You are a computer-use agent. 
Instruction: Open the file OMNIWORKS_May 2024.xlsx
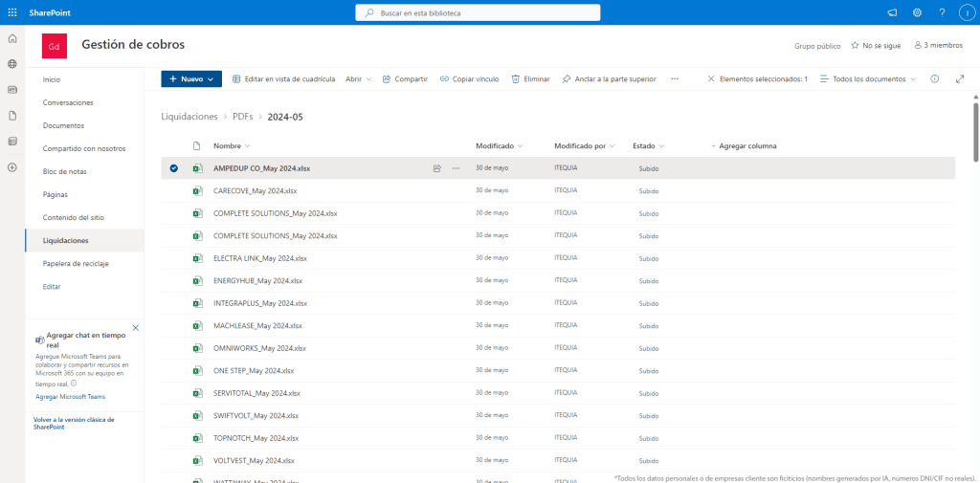point(259,348)
